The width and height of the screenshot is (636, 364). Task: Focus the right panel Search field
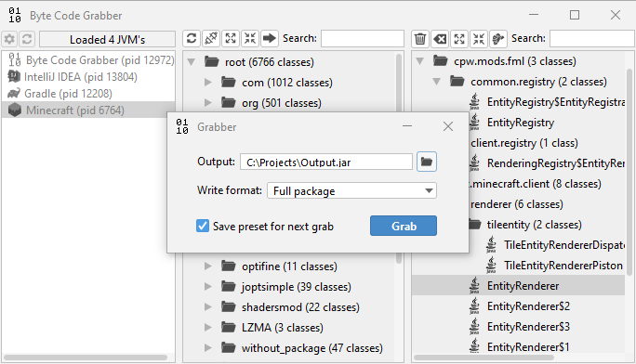coord(592,38)
